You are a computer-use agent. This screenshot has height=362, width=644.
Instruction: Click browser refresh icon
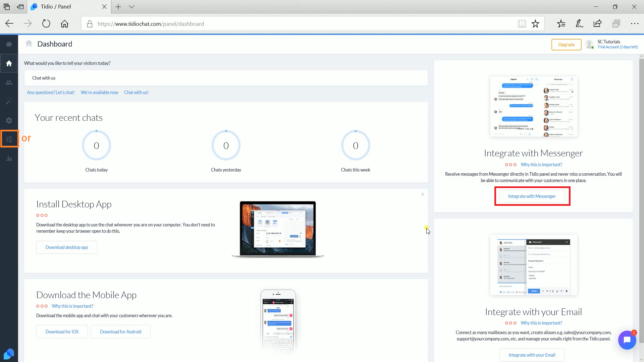46,24
